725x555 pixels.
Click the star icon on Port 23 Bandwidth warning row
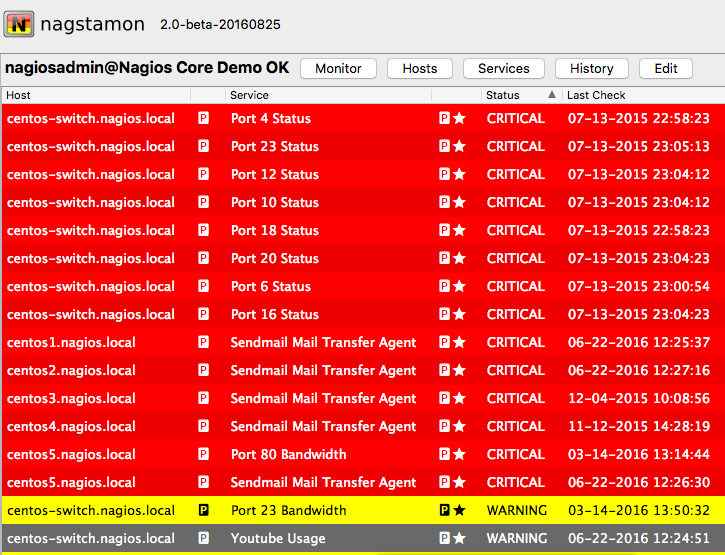click(459, 510)
